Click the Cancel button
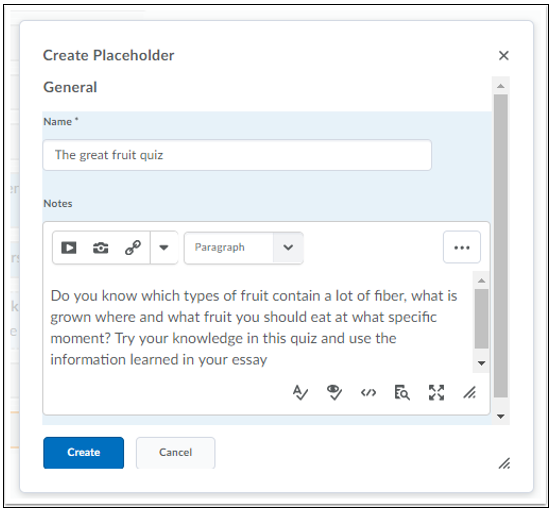 tap(176, 453)
